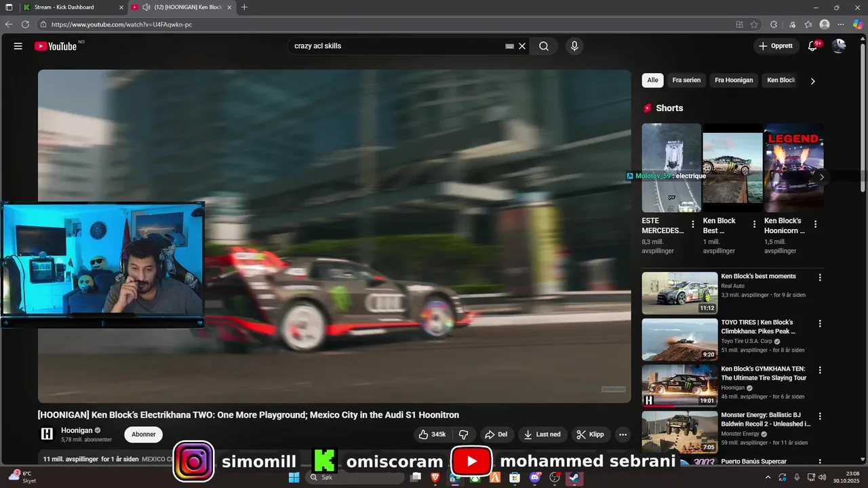Open the Hoonigan channel name link
This screenshot has width=868, height=488.
[x=77, y=430]
